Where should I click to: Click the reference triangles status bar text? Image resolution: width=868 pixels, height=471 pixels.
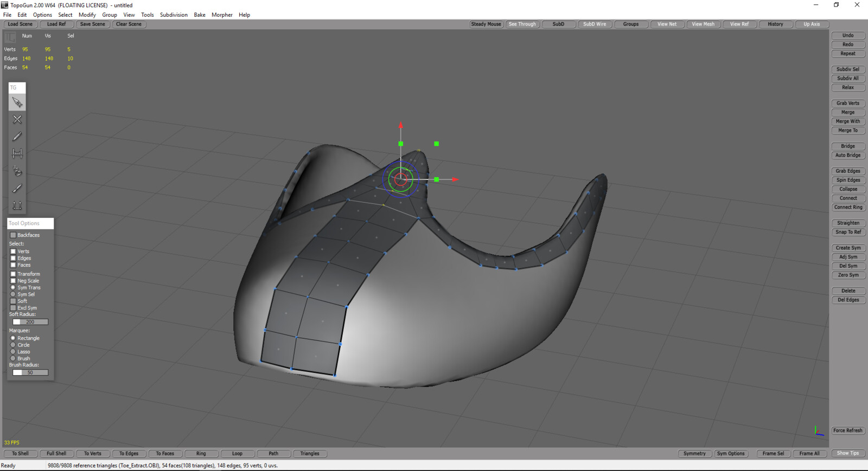[163, 466]
